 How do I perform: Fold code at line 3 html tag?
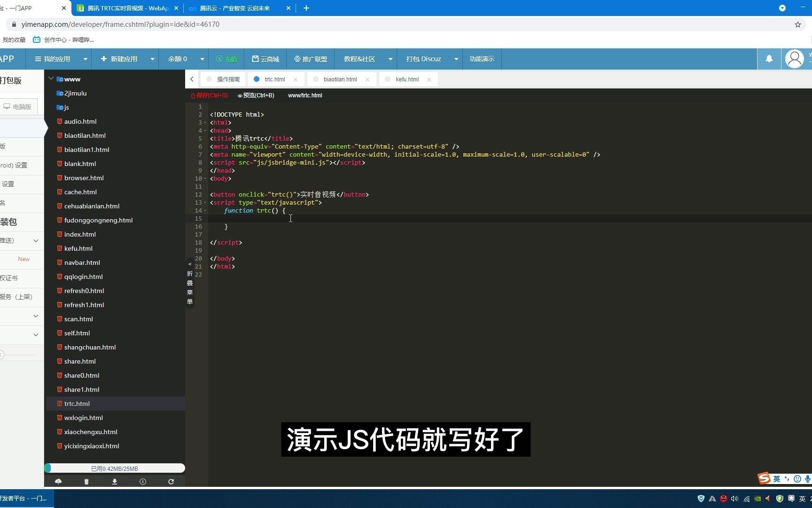tap(205, 123)
